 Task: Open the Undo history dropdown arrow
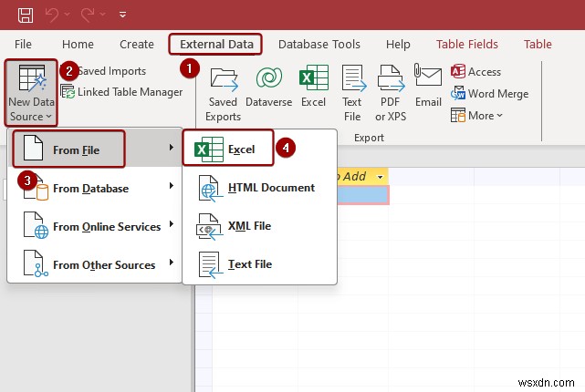pyautogui.click(x=68, y=15)
